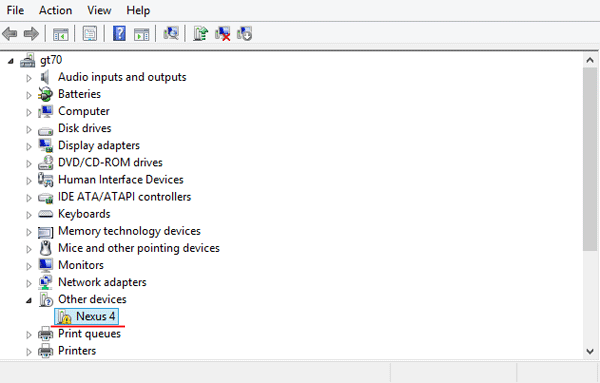This screenshot has width=600, height=383.
Task: Click the gt70 computer icon
Action: pos(28,60)
